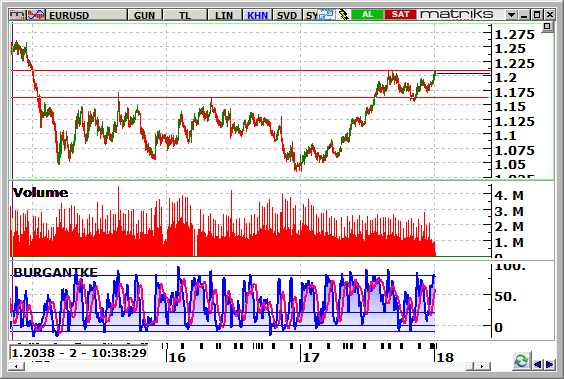This screenshot has height=379, width=564.
Task: Open the TL currency selector
Action: [x=185, y=15]
